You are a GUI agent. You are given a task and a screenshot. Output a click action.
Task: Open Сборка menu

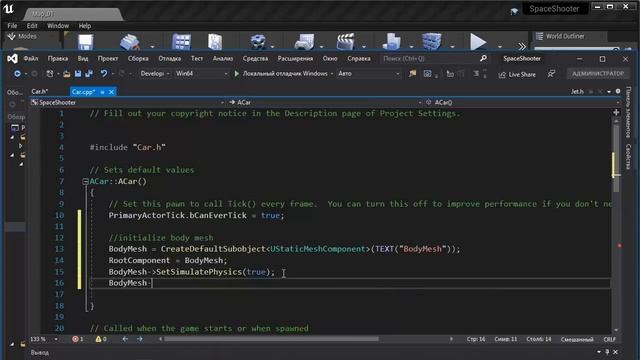(138, 58)
